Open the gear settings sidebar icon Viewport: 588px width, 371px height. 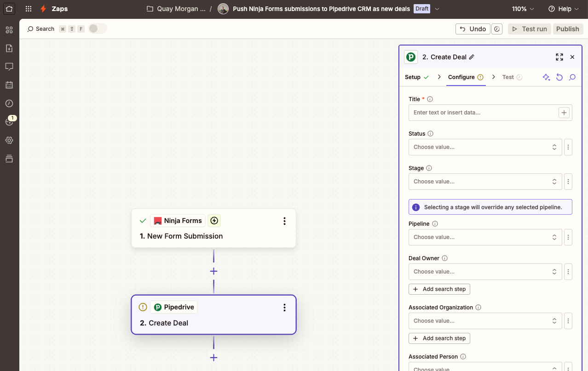pyautogui.click(x=9, y=140)
